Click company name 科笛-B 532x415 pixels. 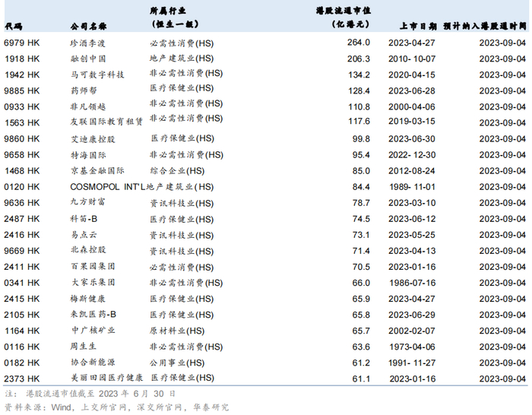coord(84,219)
